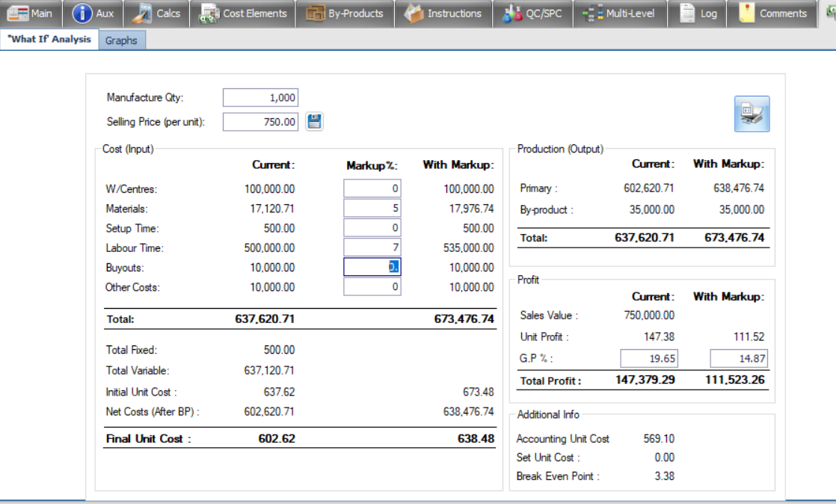The image size is (836, 504).
Task: Click the save floppy disk icon beside Selling Price
Action: 314,121
